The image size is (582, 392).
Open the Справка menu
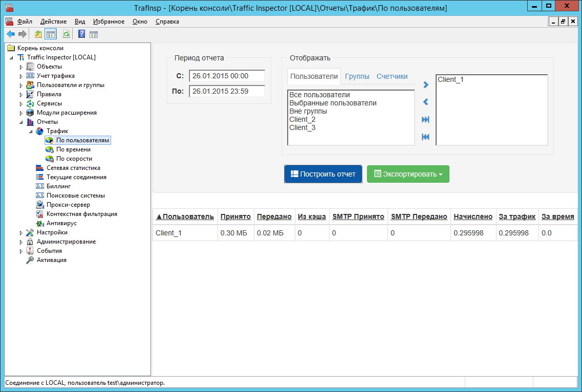point(167,21)
